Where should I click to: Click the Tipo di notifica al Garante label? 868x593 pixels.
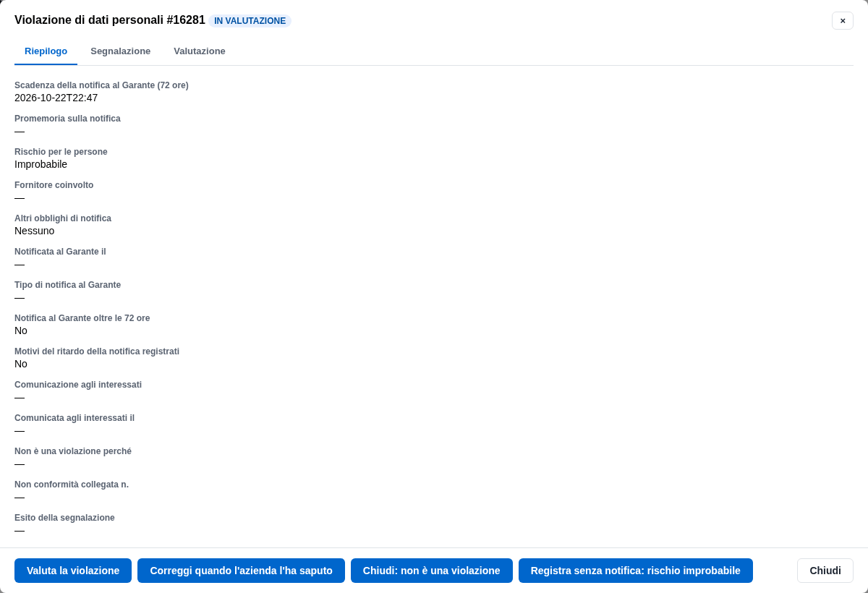click(67, 285)
